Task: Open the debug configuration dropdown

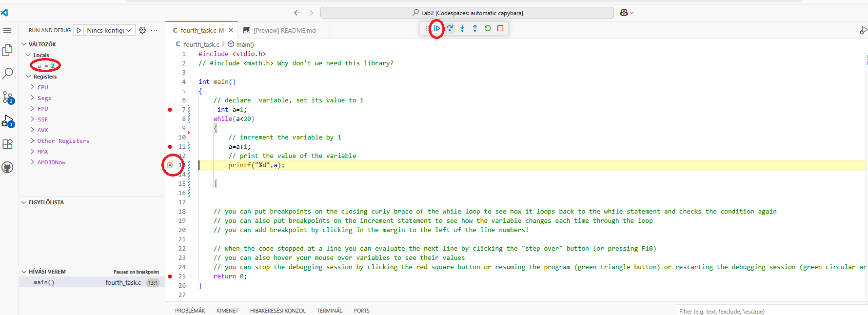Action: click(109, 30)
